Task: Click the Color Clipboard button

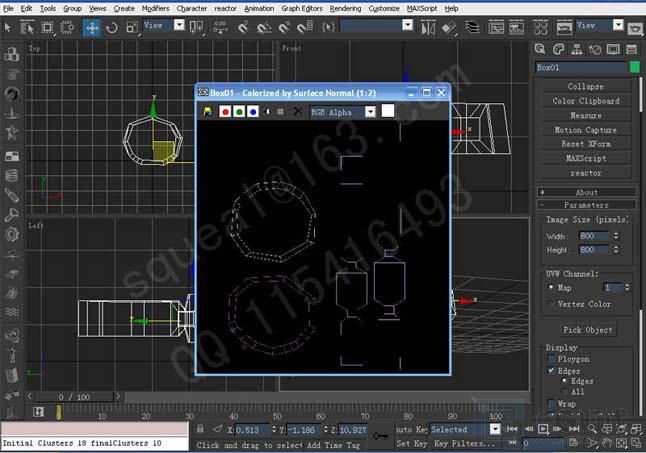Action: [x=585, y=100]
